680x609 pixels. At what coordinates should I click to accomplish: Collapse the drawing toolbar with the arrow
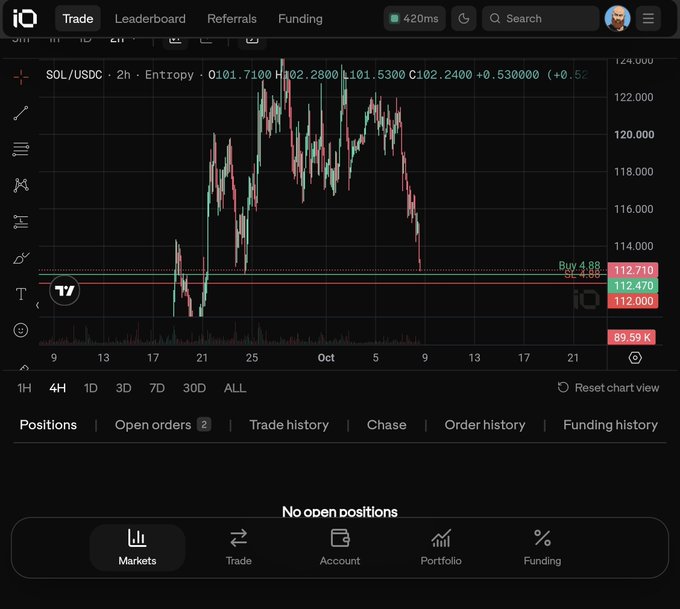coord(37,305)
